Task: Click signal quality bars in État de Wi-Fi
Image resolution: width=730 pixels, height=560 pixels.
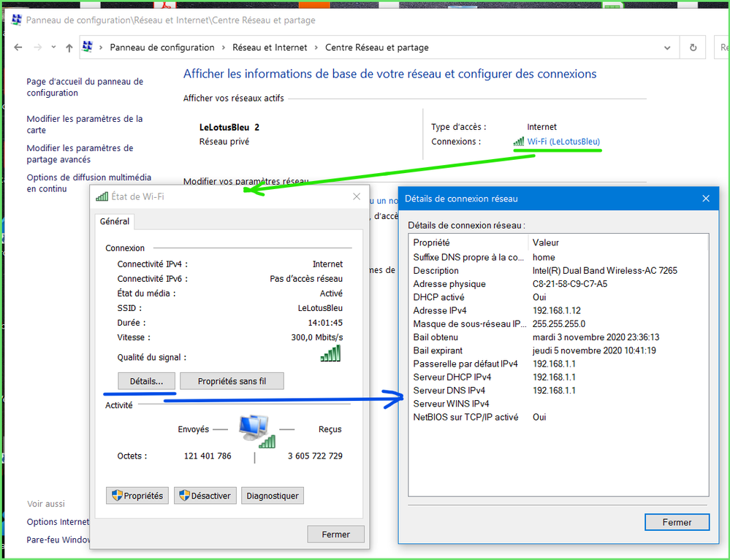Action: (x=330, y=354)
